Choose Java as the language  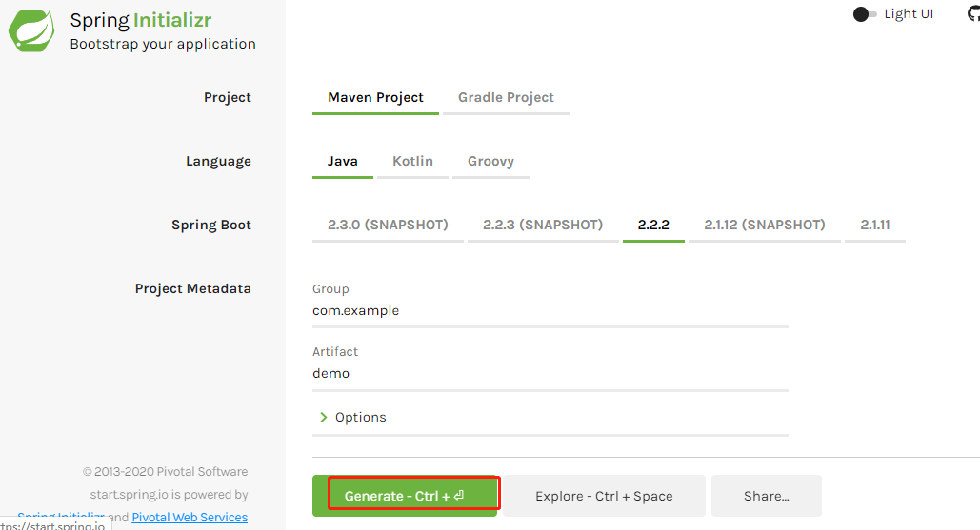pos(343,162)
